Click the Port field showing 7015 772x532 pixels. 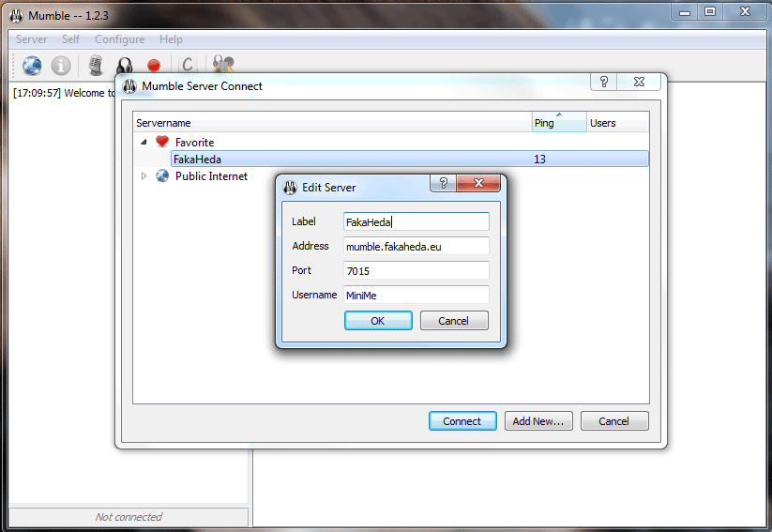416,270
